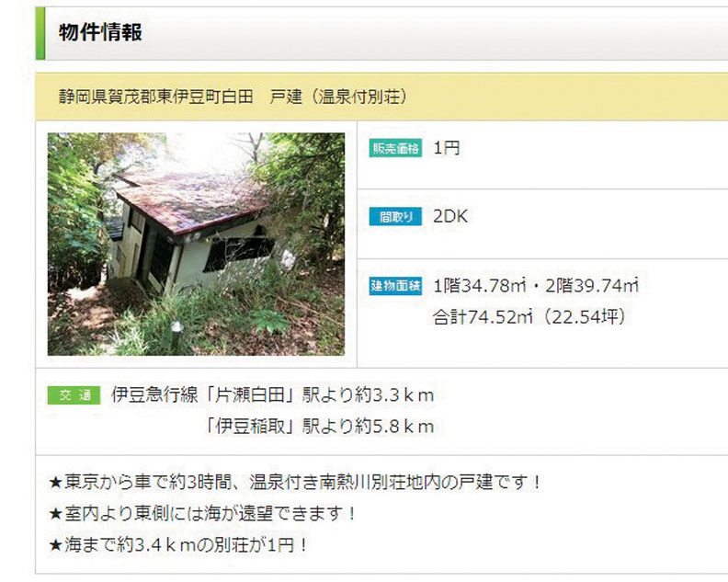Click the star icon before 東京から車で
The image size is (728, 582).
coord(56,483)
